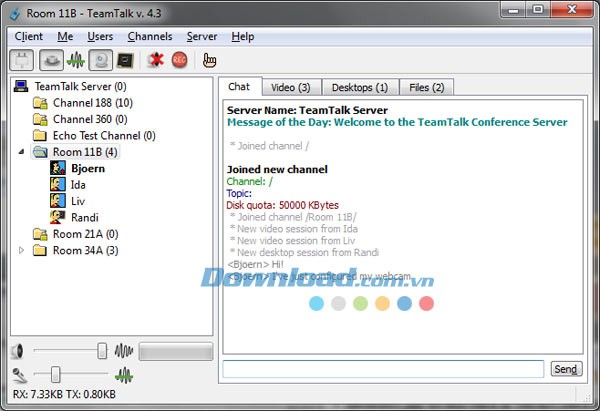Toggle the webcam video toolbar icon
This screenshot has width=600, height=411.
click(100, 60)
